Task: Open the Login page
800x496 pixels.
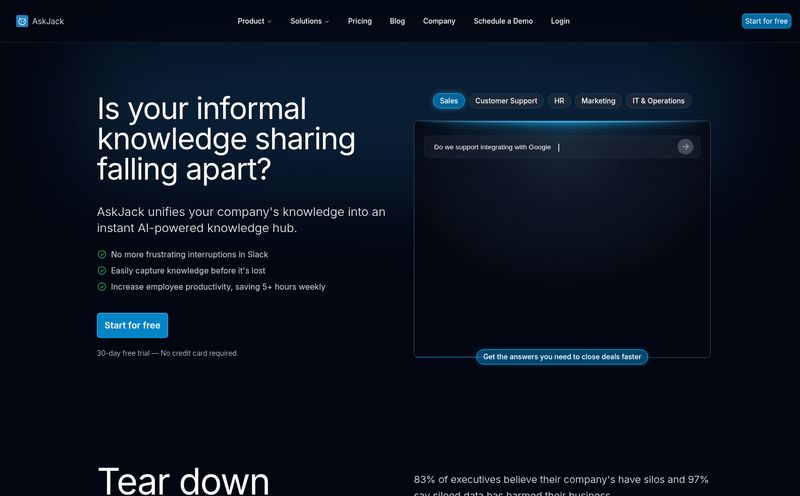Action: click(560, 21)
